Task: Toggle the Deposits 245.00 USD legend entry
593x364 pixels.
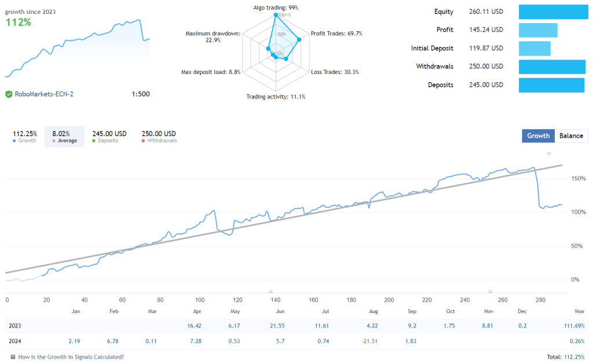Action: (109, 136)
